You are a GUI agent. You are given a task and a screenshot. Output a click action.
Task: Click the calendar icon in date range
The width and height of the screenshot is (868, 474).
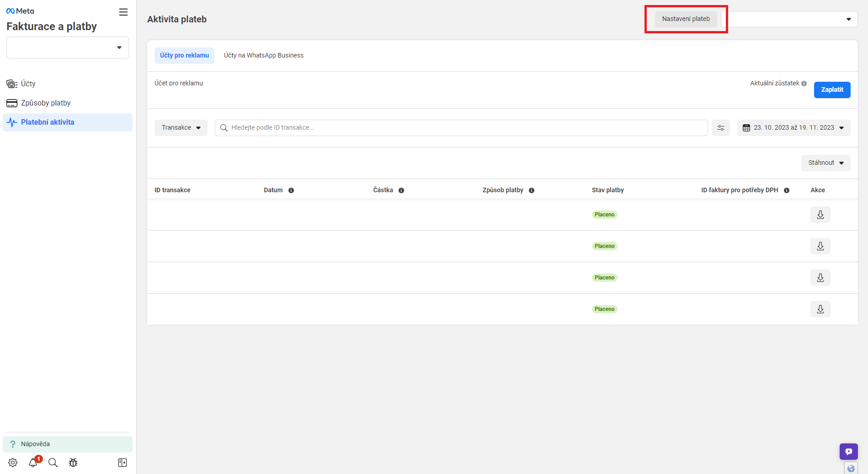tap(746, 128)
